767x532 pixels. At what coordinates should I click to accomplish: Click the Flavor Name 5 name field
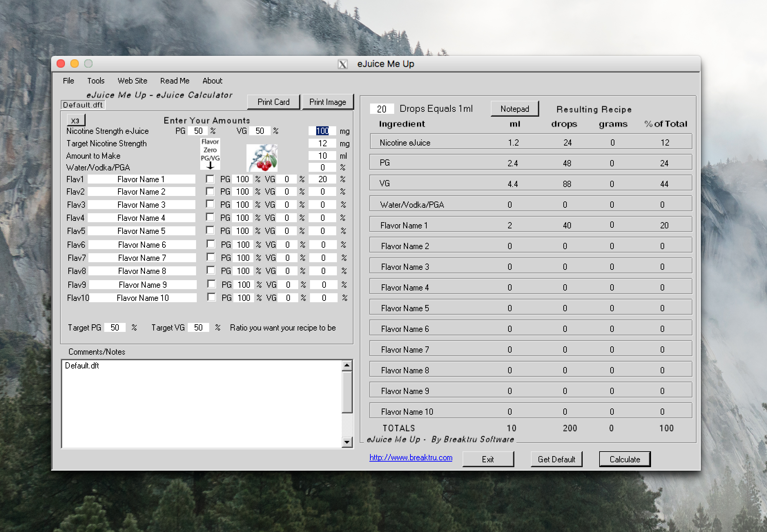click(x=142, y=231)
